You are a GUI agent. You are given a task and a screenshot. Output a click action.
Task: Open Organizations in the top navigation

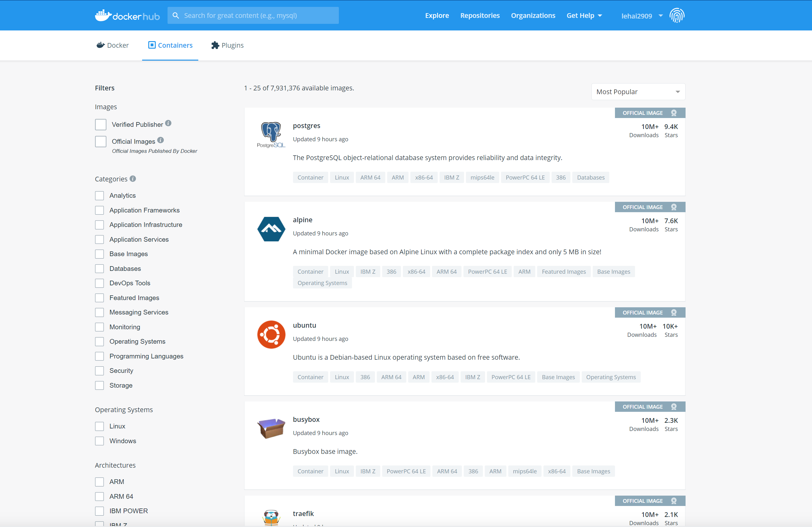click(x=533, y=15)
